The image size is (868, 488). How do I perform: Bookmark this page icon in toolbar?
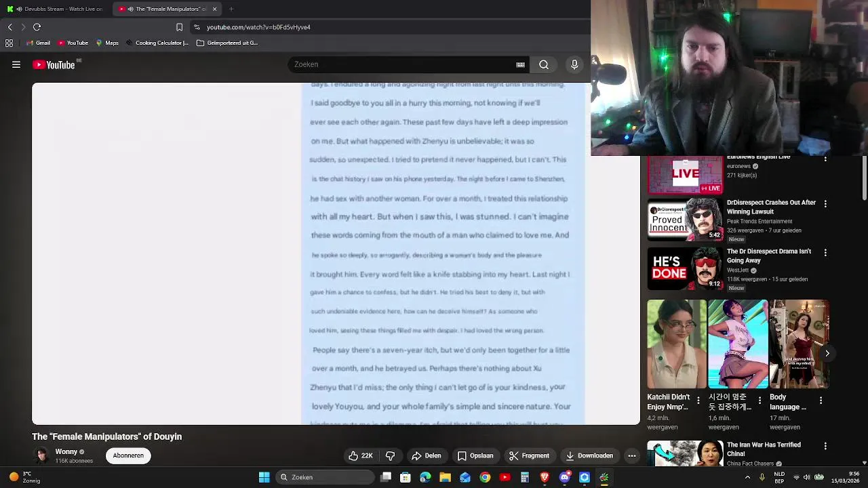(179, 27)
